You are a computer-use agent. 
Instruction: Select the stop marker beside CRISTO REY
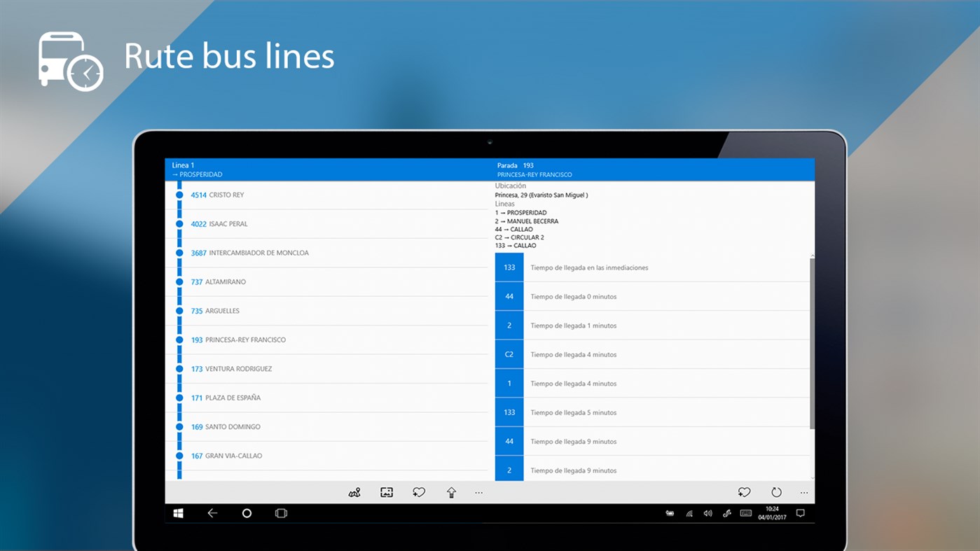[179, 195]
